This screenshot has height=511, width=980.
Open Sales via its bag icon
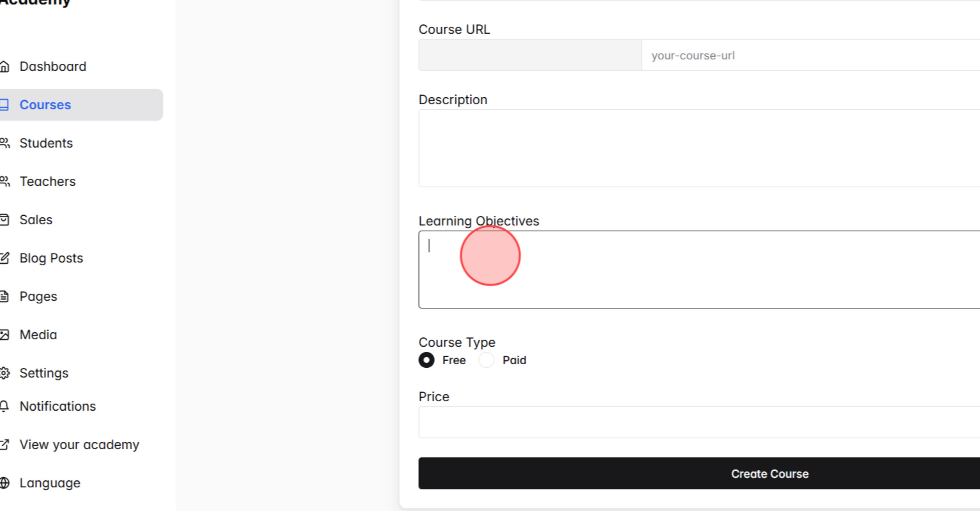click(5, 219)
